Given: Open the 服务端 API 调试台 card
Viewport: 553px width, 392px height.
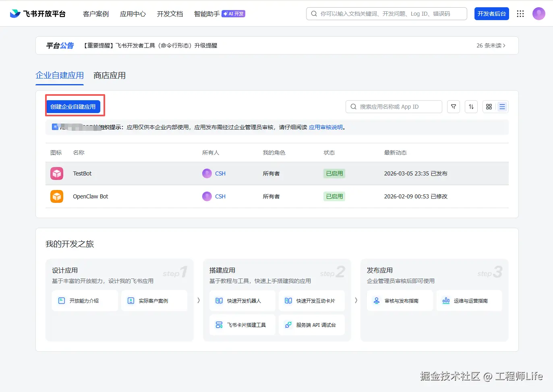Looking at the screenshot, I should 312,325.
